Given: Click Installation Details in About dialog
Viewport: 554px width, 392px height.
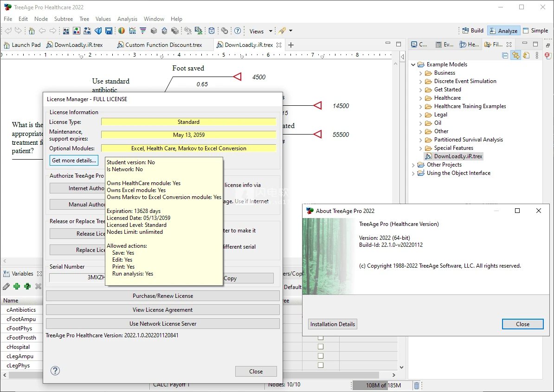Looking at the screenshot, I should click(333, 324).
